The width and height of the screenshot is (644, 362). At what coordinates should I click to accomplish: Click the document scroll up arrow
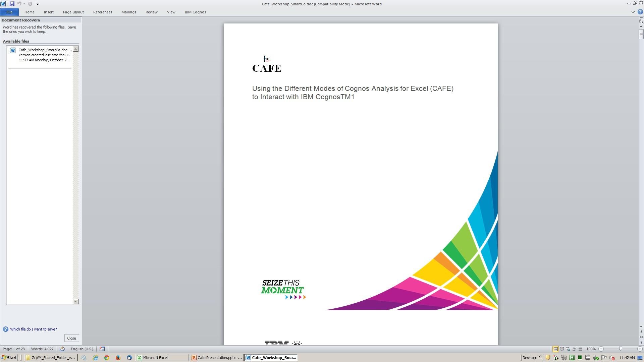[x=641, y=26]
